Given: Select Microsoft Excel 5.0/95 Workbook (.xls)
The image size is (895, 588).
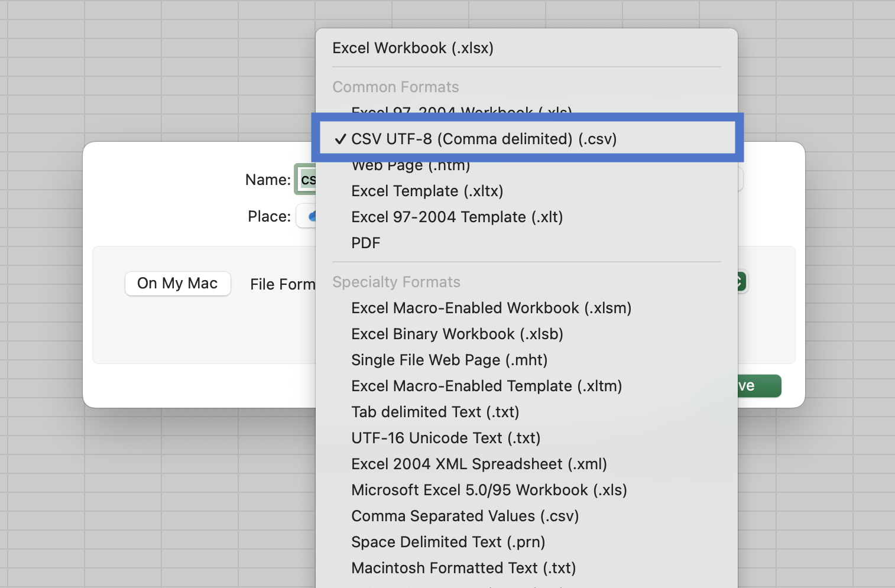Looking at the screenshot, I should click(x=489, y=490).
